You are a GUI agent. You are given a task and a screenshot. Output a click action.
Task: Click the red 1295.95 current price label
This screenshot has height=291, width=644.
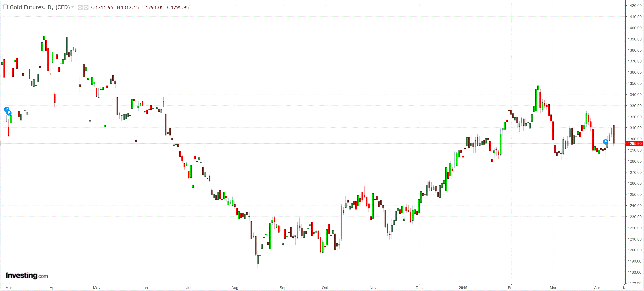[x=634, y=144]
